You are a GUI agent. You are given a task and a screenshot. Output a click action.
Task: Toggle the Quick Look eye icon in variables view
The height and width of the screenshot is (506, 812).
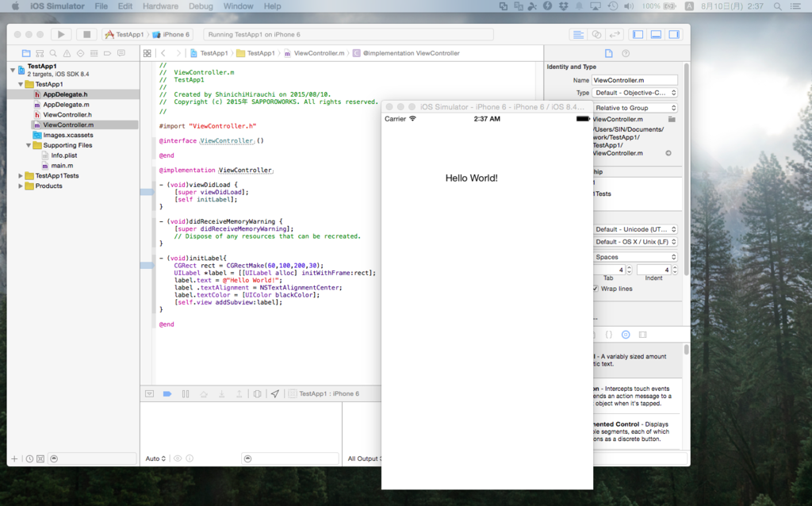pos(178,459)
